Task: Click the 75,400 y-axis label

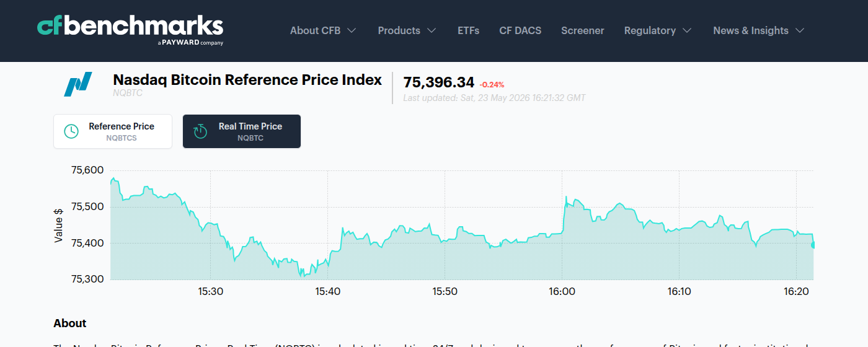Action: 87,243
